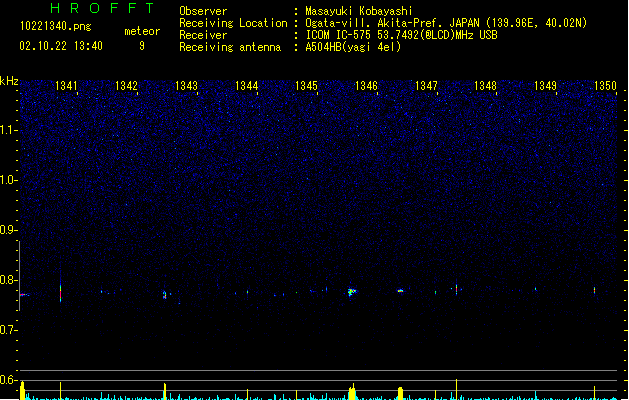The height and width of the screenshot is (400, 629).
Task: Click the 1.0 kHz axis label
Action: (8, 180)
